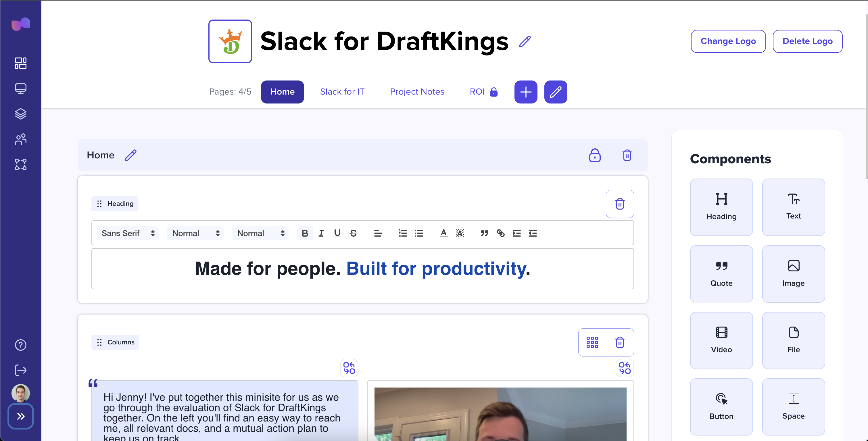Click the edit pages pencil button
The height and width of the screenshot is (441, 868).
[x=556, y=92]
